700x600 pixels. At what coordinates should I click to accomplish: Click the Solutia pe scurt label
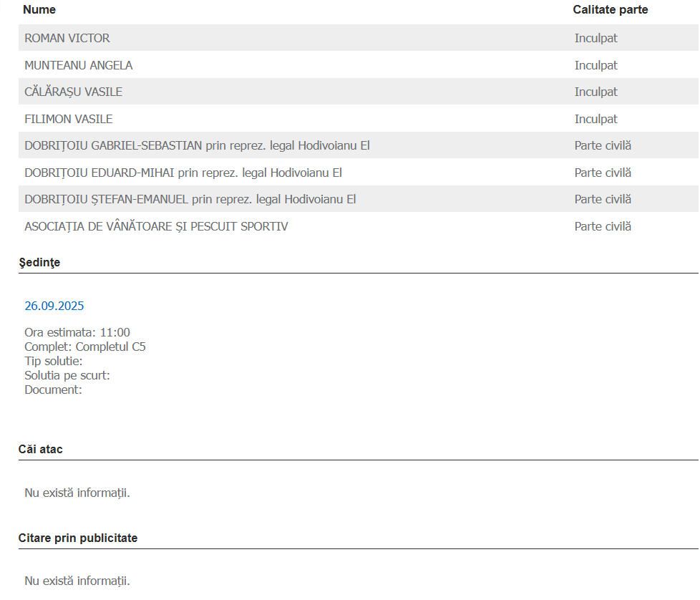click(67, 375)
